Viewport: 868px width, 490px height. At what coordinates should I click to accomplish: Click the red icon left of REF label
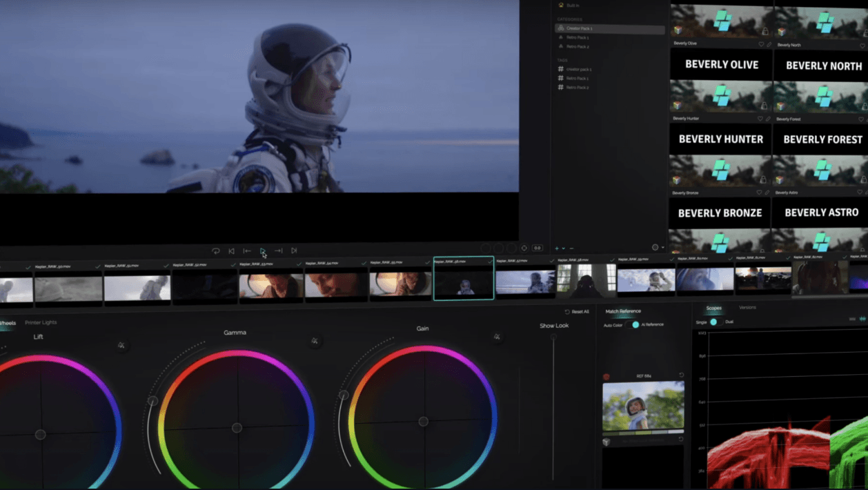(x=606, y=377)
